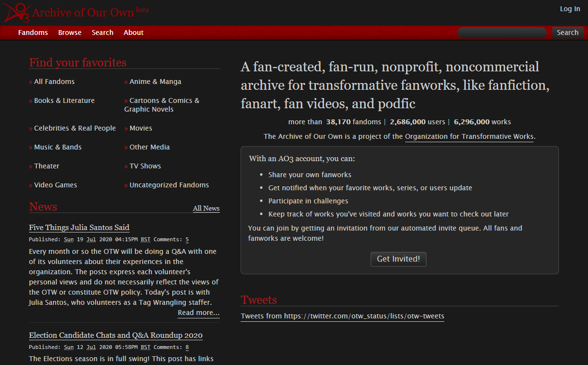Browse Celebrities & Real People fandoms
This screenshot has width=588, height=365.
click(x=75, y=128)
